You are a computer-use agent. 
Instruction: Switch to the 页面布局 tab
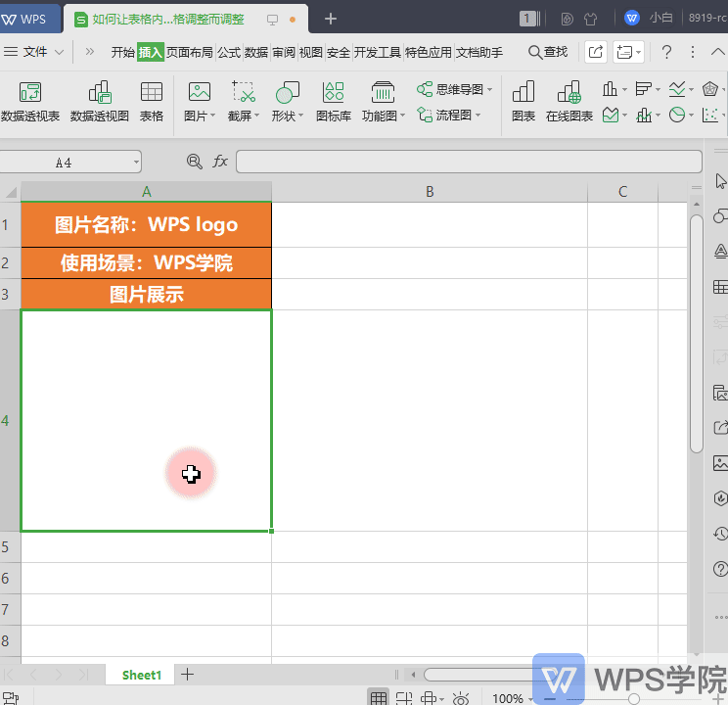[x=190, y=52]
